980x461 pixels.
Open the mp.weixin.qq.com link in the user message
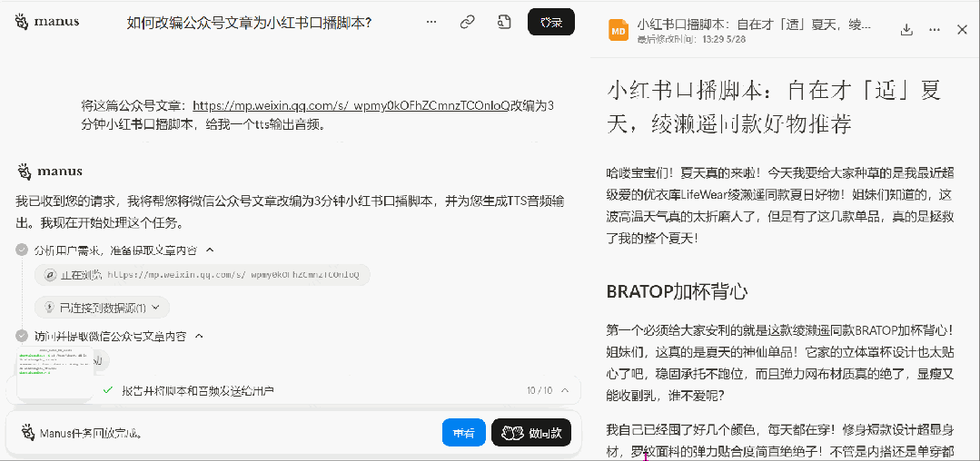coord(351,105)
